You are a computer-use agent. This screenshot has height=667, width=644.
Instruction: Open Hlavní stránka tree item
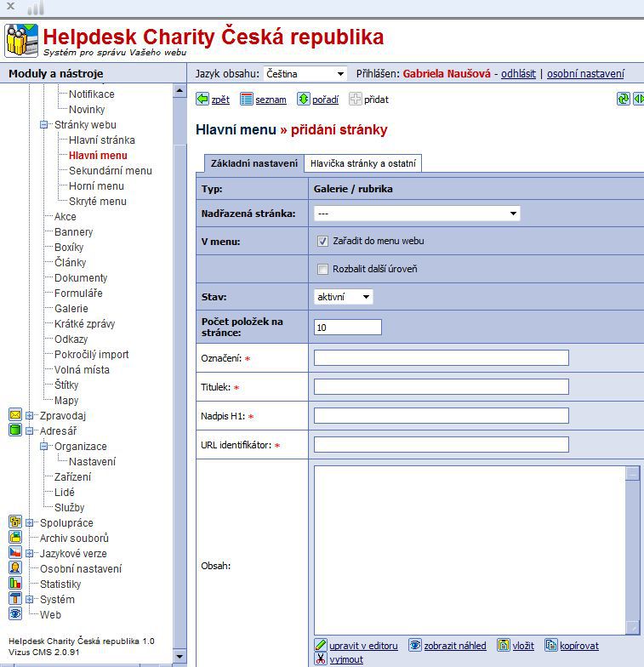(x=102, y=140)
